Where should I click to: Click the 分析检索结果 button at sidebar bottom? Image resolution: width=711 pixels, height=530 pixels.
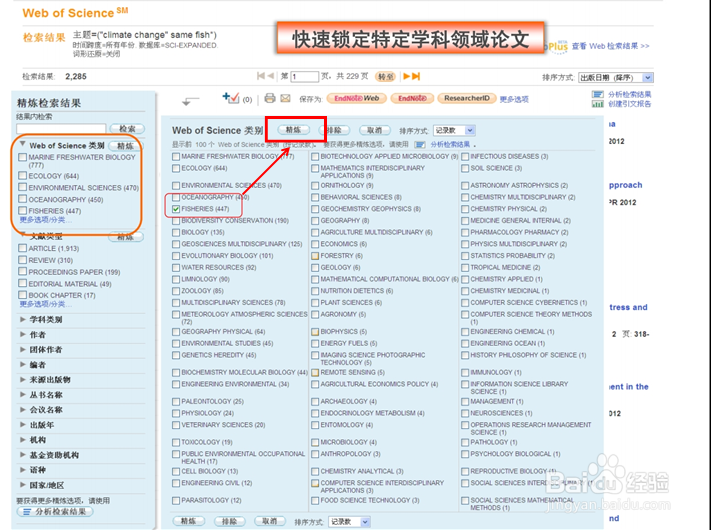[55, 511]
